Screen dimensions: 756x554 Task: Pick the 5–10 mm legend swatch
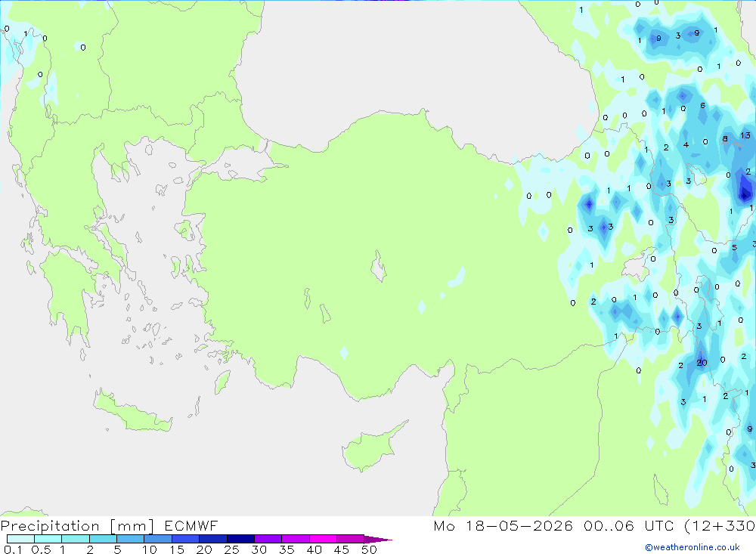coord(131,539)
